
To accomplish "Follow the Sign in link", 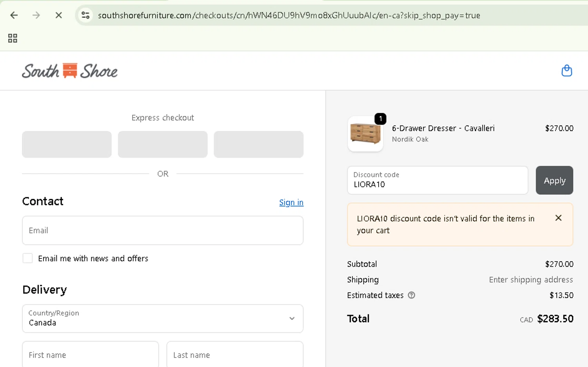I will [x=291, y=202].
